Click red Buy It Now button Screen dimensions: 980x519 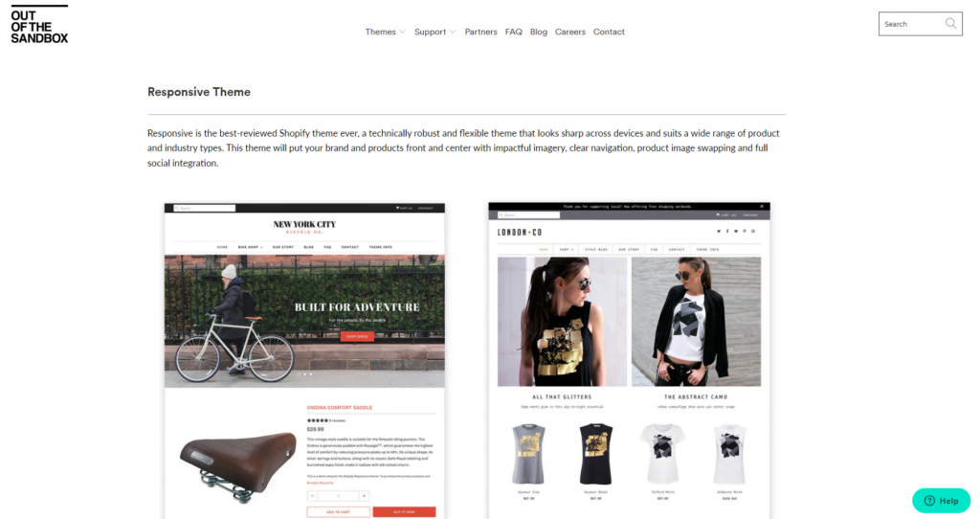point(404,512)
